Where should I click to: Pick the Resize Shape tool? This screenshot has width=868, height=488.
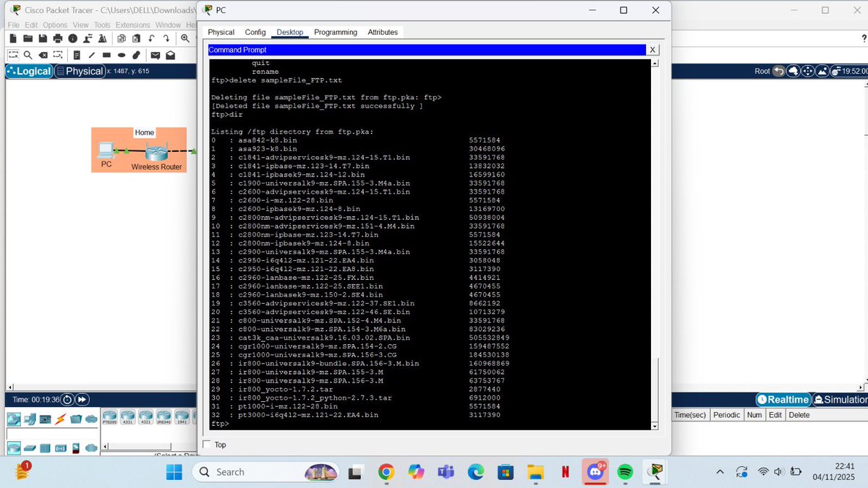(58, 55)
